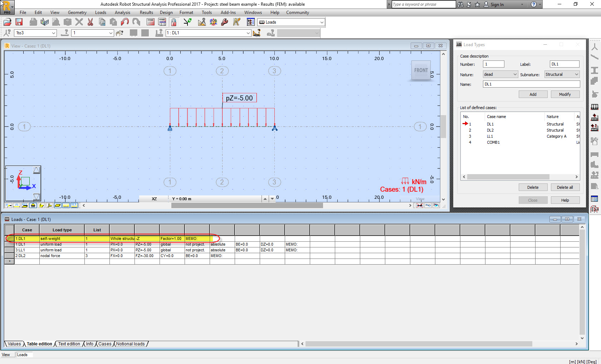Open the Geometry menu
Viewport: 601px width, 364px height.
point(77,13)
